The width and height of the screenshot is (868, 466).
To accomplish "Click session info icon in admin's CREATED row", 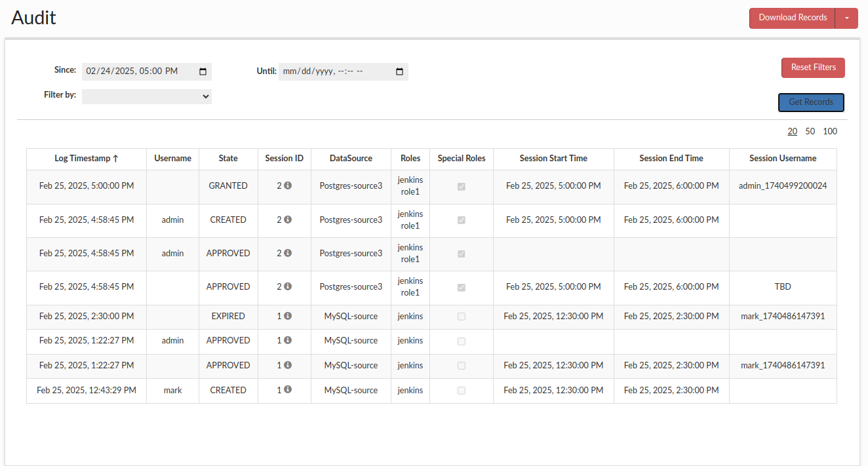I will click(x=288, y=220).
